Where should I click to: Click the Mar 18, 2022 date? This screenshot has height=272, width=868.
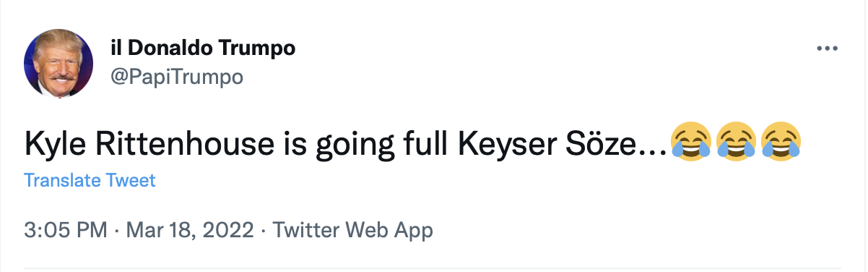(190, 231)
